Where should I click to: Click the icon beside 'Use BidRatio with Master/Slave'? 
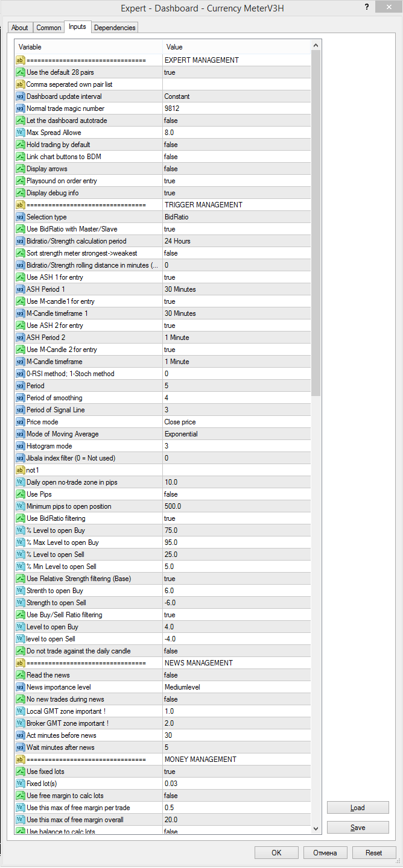(20, 229)
